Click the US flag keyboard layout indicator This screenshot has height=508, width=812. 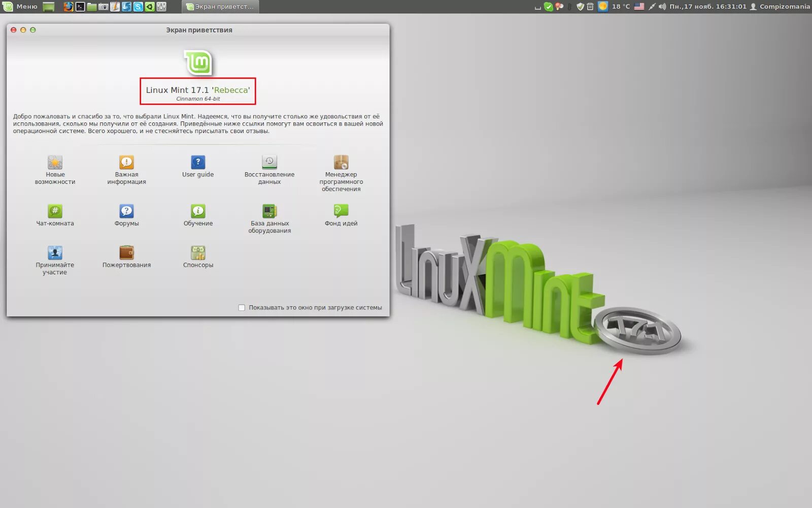click(639, 7)
